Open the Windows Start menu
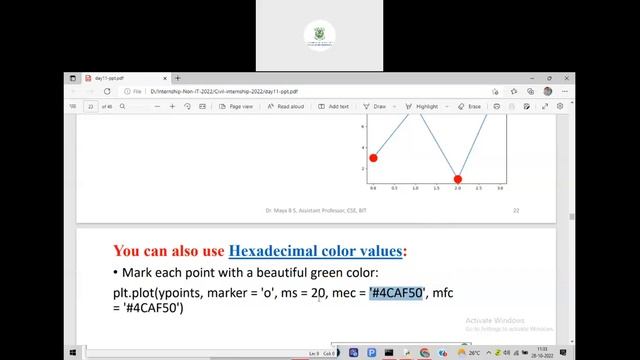 click(73, 352)
